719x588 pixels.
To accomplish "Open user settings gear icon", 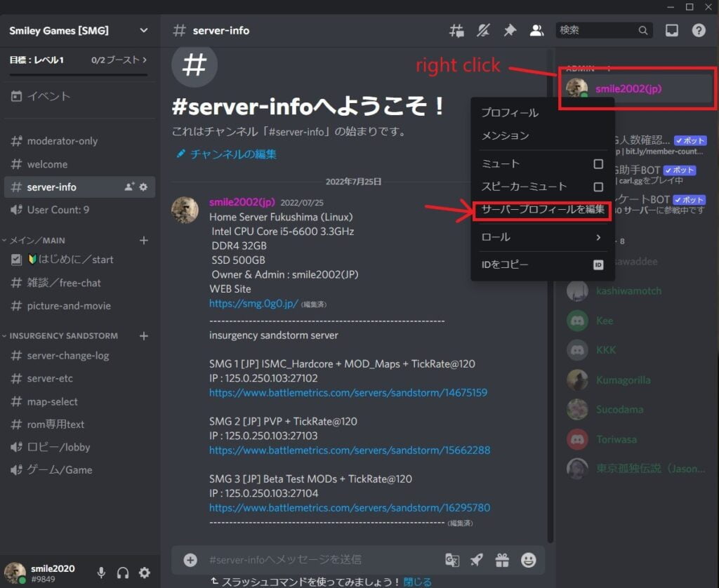I will [145, 573].
